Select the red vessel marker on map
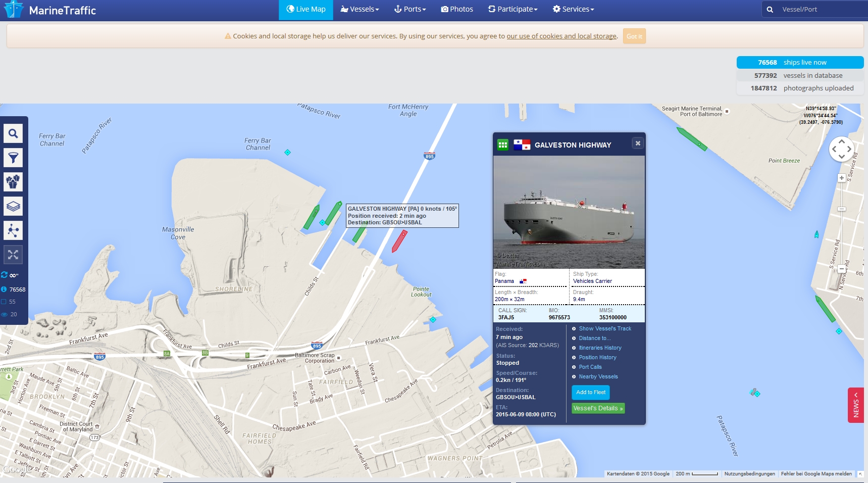 [x=399, y=242]
